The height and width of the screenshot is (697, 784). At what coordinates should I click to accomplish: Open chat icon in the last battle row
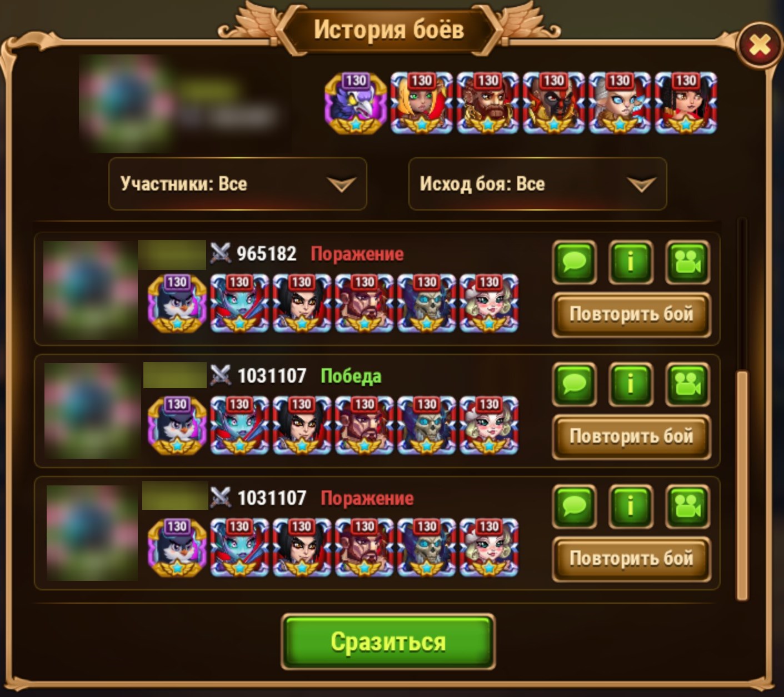tap(575, 507)
